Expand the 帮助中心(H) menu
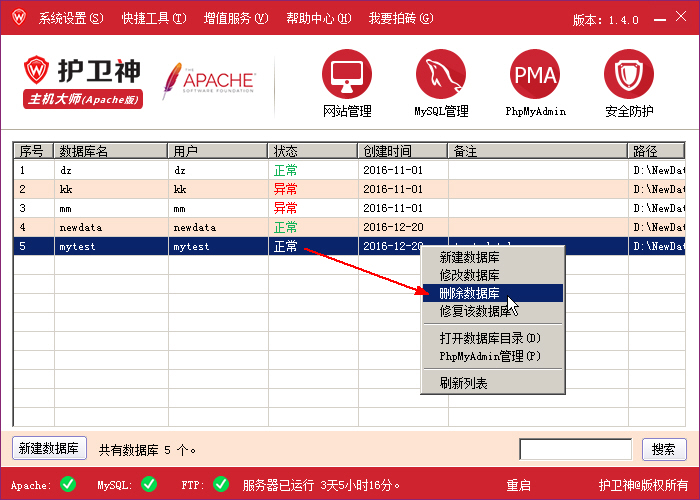 pos(318,19)
